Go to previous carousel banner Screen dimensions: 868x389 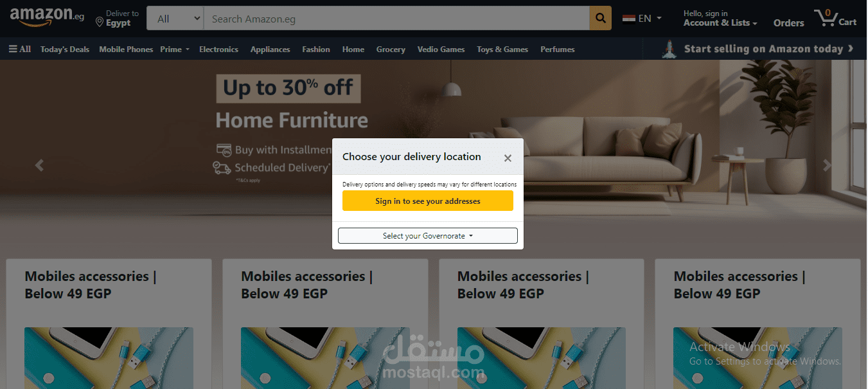tap(40, 165)
